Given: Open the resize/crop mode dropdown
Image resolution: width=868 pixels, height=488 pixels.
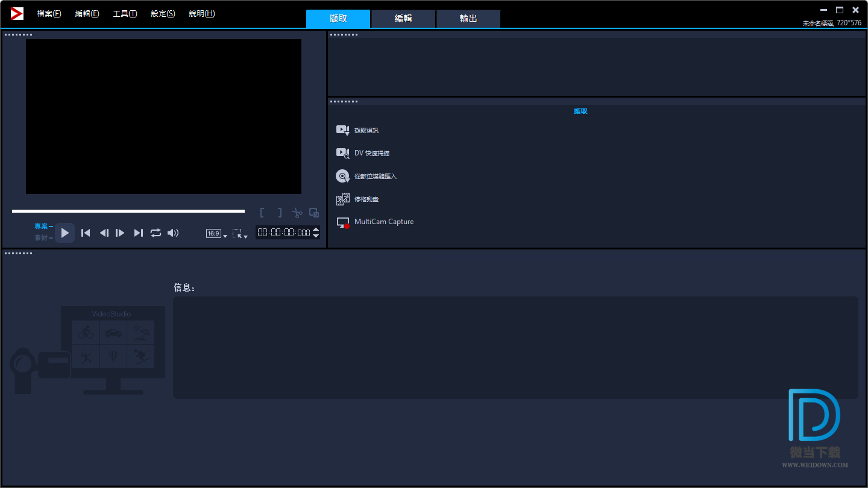Looking at the screenshot, I should tap(240, 234).
